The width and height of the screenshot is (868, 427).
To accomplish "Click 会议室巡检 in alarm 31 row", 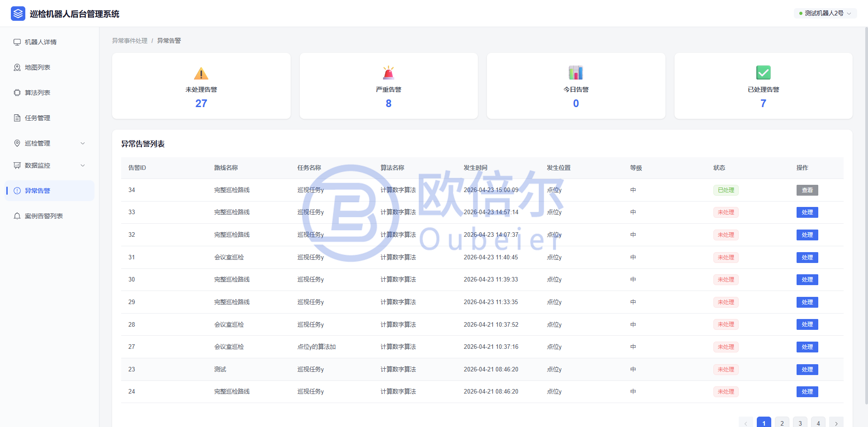I will click(x=229, y=257).
